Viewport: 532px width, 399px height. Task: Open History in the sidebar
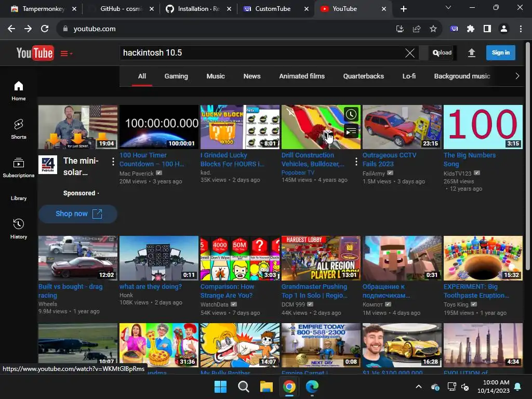pyautogui.click(x=19, y=229)
